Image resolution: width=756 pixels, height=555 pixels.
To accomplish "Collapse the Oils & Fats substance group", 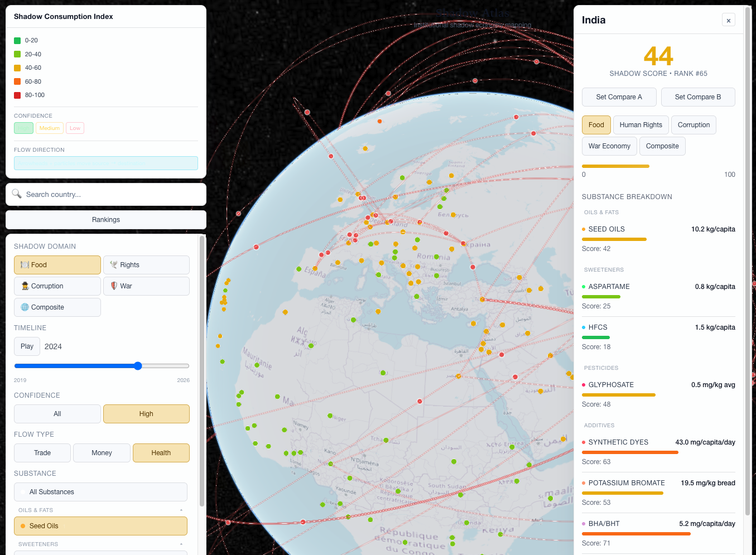I will [181, 510].
